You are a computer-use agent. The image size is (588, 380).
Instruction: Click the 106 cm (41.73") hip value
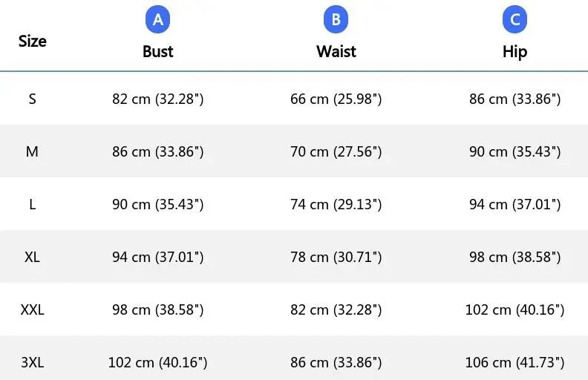click(515, 363)
